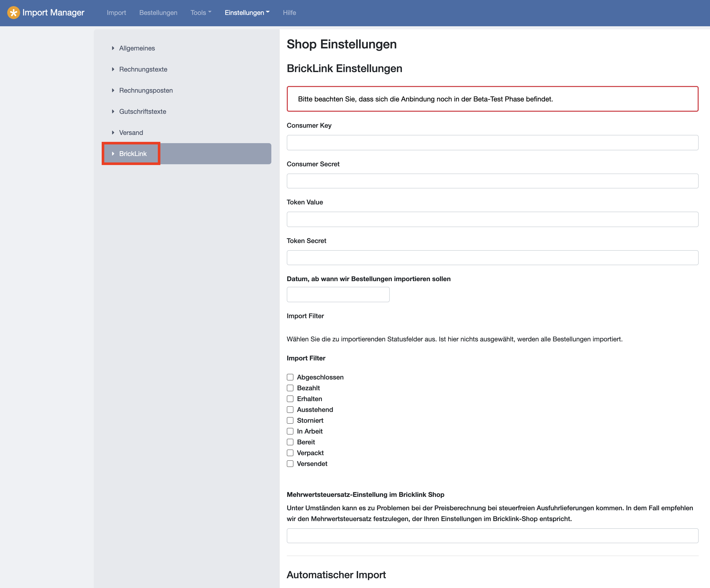Click the arrow icon beside Allgemeines
This screenshot has width=710, height=588.
(113, 48)
